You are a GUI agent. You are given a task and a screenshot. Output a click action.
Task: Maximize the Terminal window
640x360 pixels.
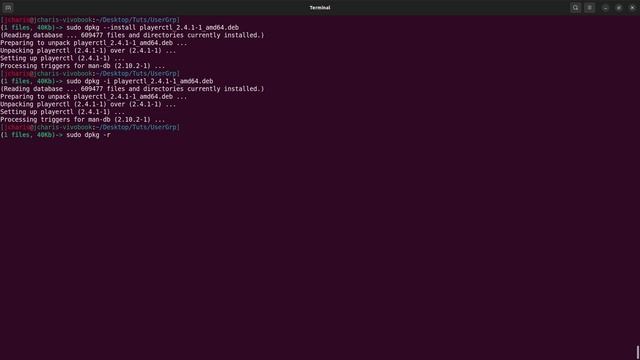point(619,7)
